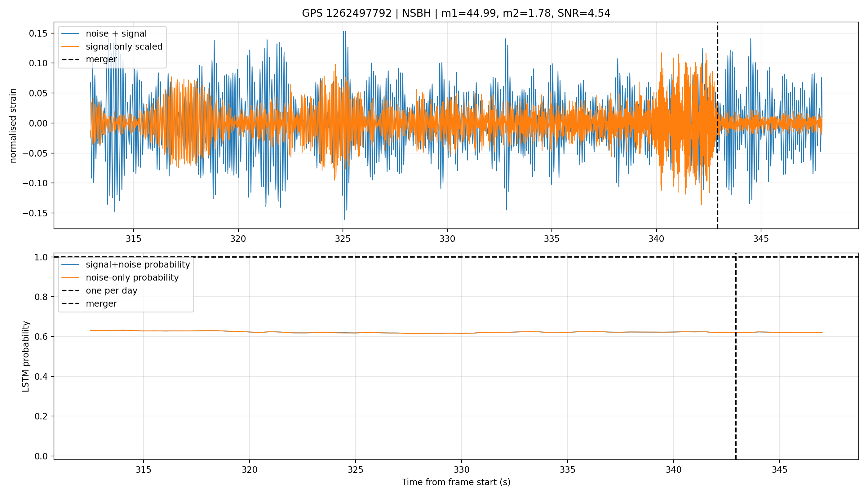The image size is (868, 496).
Task: Click the 345 tick label on bottom x-axis
Action: (779, 470)
